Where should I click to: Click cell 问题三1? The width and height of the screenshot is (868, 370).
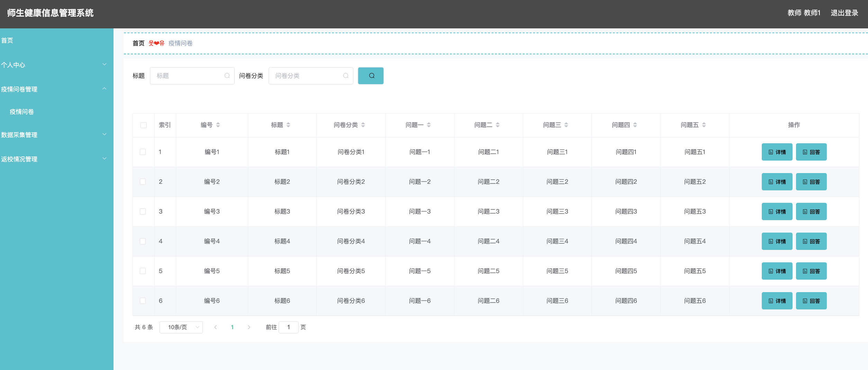pyautogui.click(x=557, y=152)
